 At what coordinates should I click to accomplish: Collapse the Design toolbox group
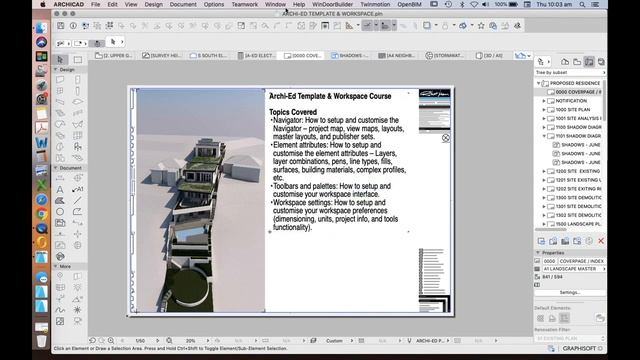tap(56, 70)
